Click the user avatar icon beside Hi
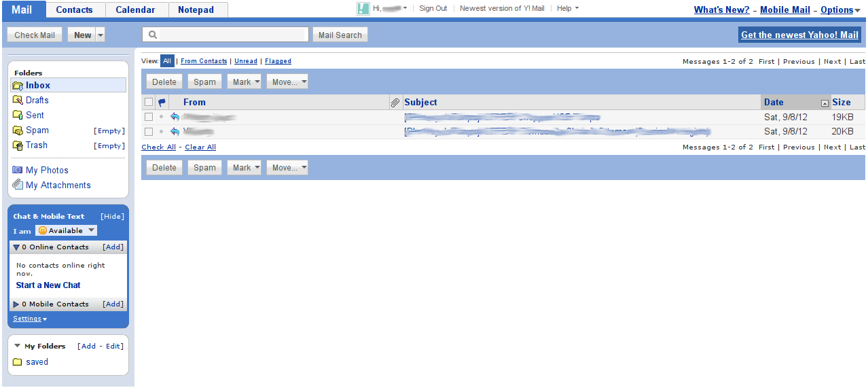Screen dimensions: 868x390 [363, 9]
